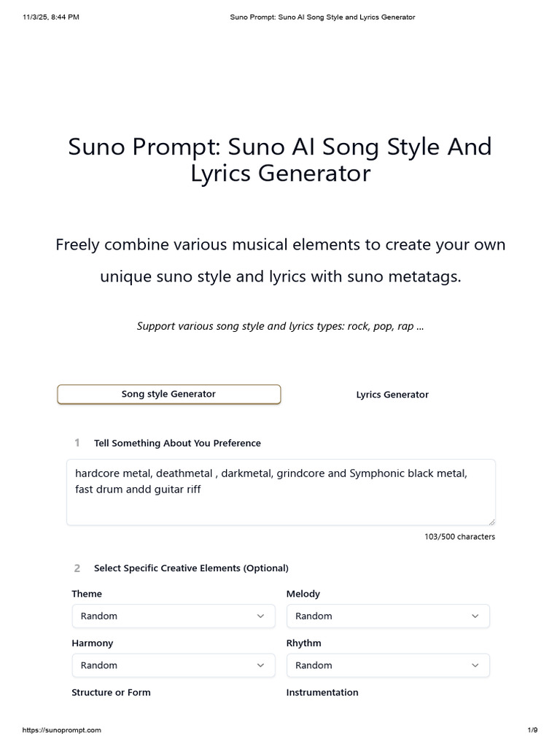560x747 pixels.
Task: Click the text box resize handle
Action: pyautogui.click(x=491, y=521)
